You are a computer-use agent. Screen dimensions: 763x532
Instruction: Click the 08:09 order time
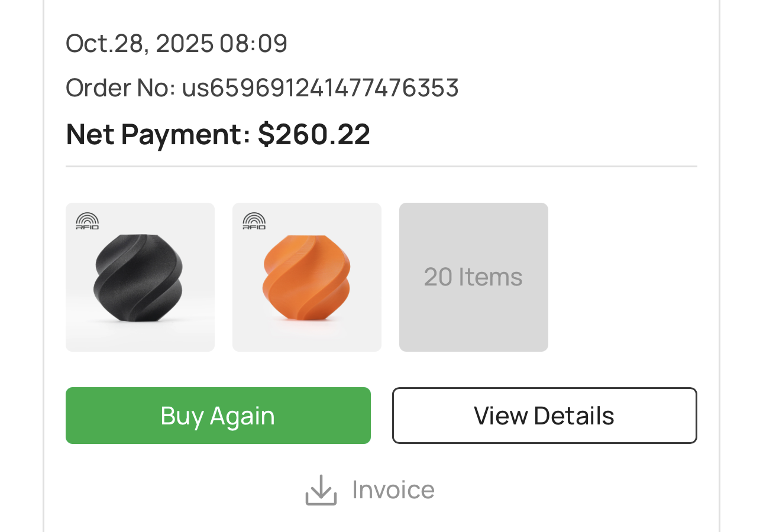254,44
